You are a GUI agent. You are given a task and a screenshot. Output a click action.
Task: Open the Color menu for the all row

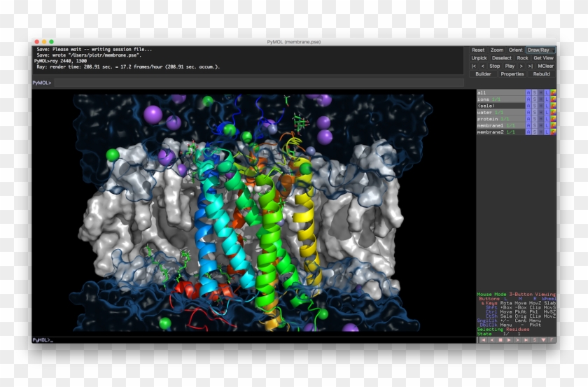[x=553, y=92]
